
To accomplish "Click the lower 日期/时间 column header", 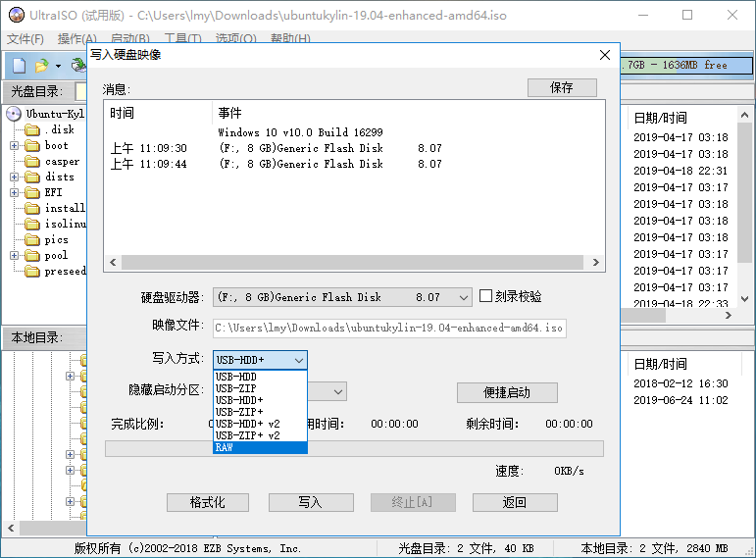I will 661,364.
